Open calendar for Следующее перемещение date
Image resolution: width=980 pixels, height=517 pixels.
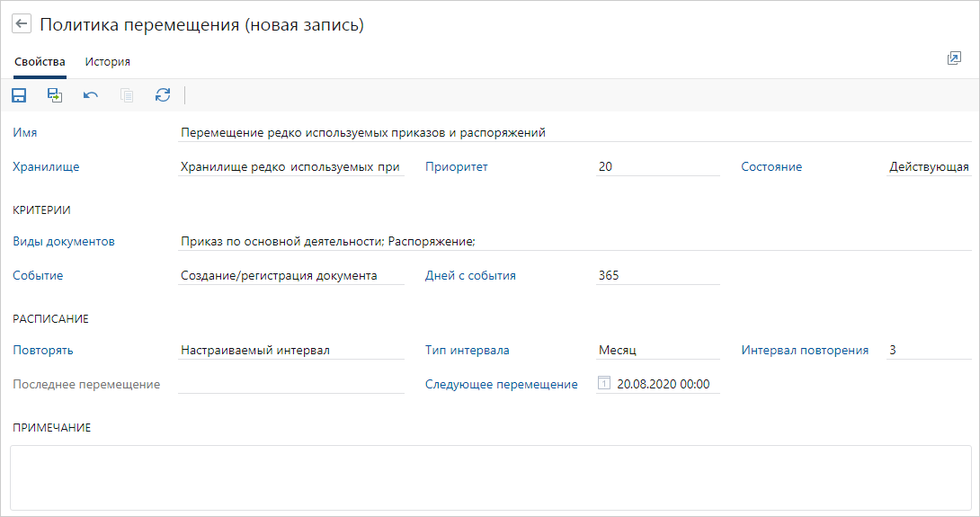pos(604,384)
